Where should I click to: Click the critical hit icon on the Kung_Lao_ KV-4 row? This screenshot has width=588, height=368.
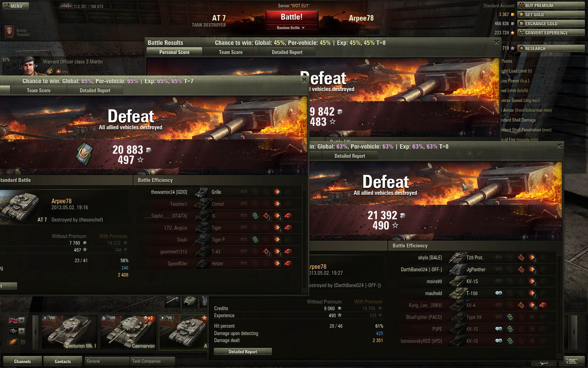pyautogui.click(x=521, y=305)
